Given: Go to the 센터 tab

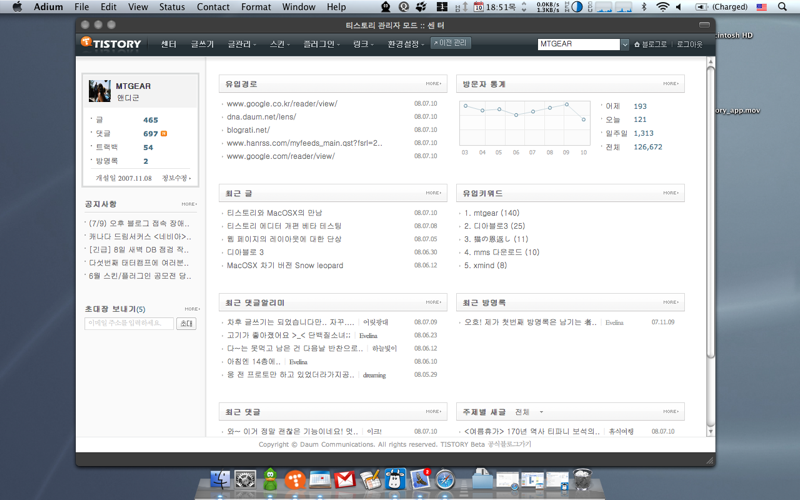Looking at the screenshot, I should (x=168, y=44).
